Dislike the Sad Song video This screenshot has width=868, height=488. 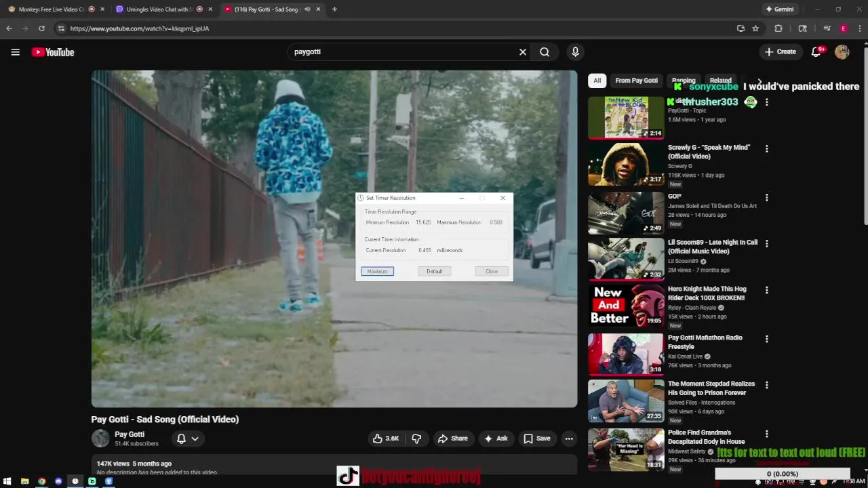(416, 439)
